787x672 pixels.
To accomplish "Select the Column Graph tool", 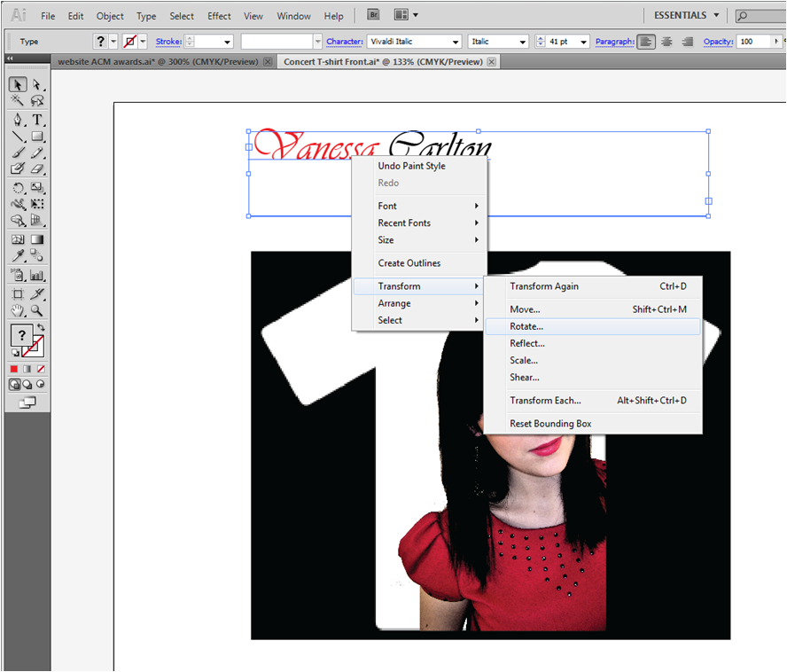I will tap(37, 275).
